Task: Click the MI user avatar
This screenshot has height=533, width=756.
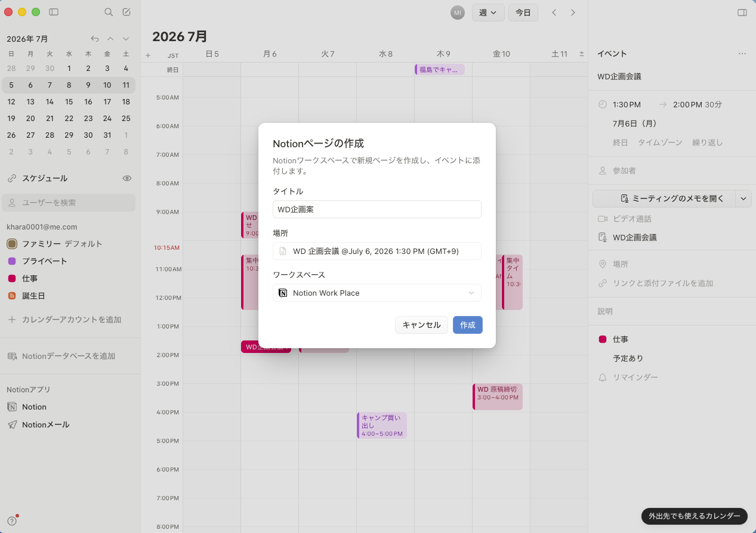Action: tap(458, 13)
